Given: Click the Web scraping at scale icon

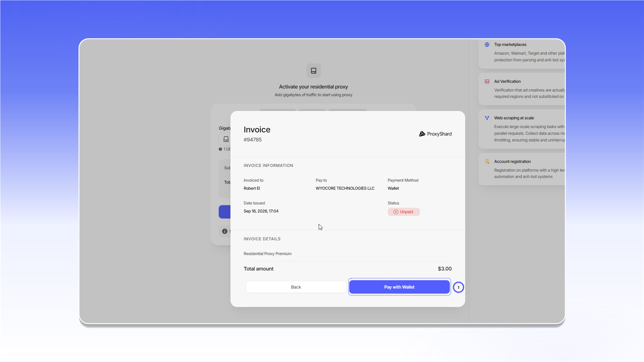Looking at the screenshot, I should coord(487,118).
